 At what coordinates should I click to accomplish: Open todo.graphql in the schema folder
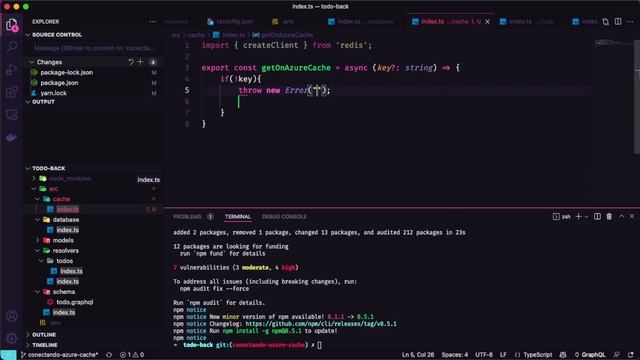(x=74, y=302)
